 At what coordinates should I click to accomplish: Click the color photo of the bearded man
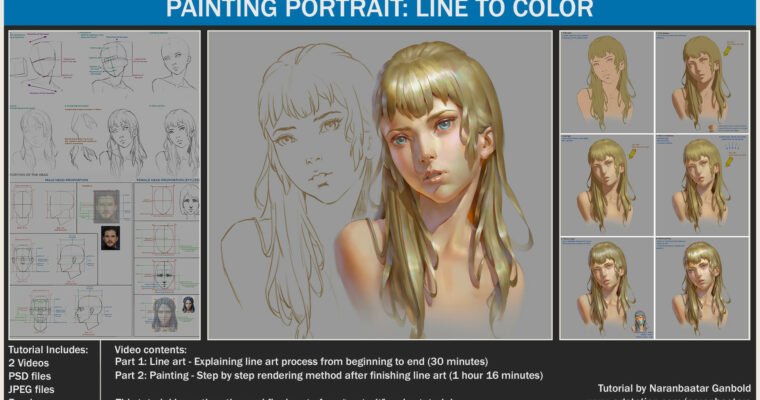(x=111, y=238)
